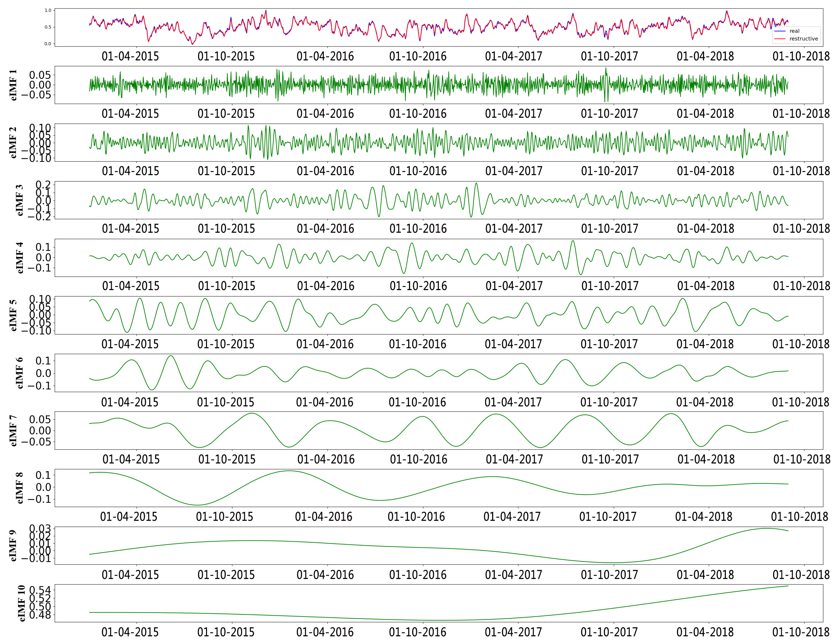Click the 'eIMF 2' y-axis label
This screenshot has width=836, height=644.
coord(13,142)
